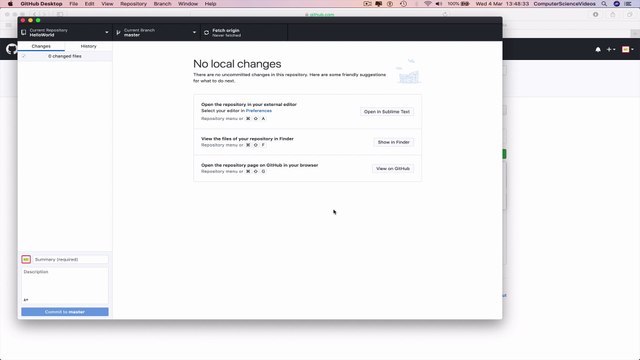The image size is (640, 360).
Task: Click View on GitHub
Action: pyautogui.click(x=393, y=169)
